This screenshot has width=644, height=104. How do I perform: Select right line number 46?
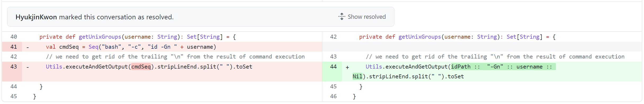(333, 96)
